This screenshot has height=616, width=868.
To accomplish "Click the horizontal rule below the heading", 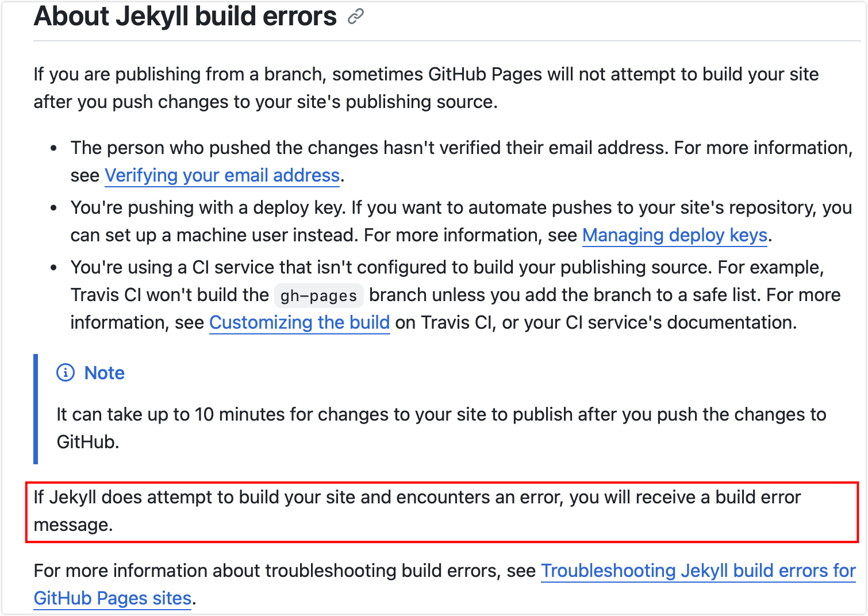I will [x=447, y=41].
